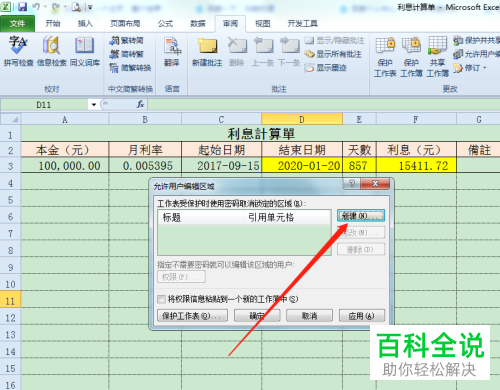Screen dimensions: 500x390
Task: Add a new comment (新建批注)
Action: click(x=207, y=51)
